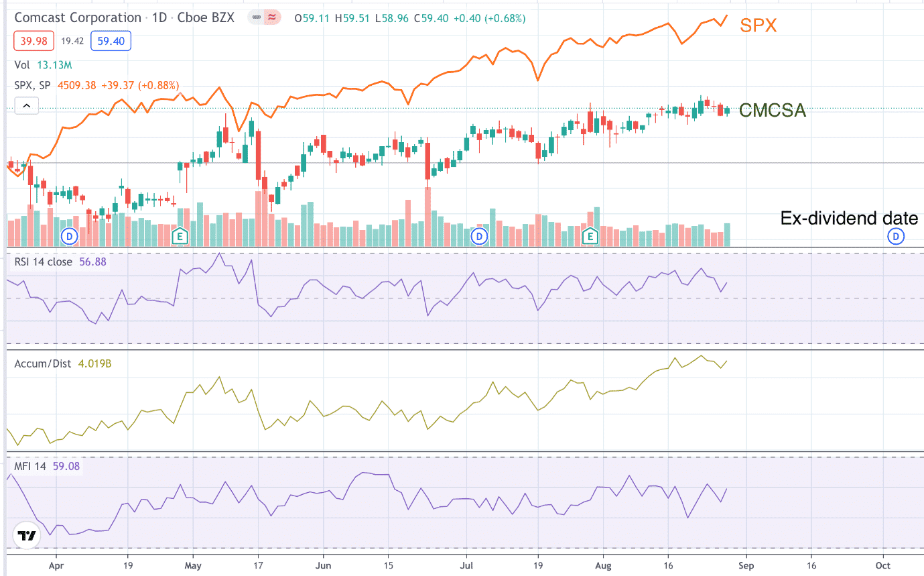Click the Sep label on the time axis
924x576 pixels.
(746, 565)
